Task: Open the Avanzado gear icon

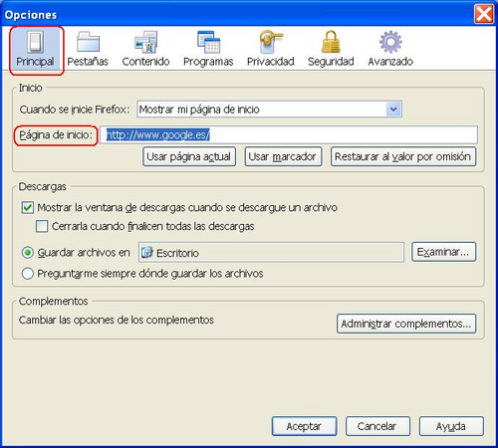Action: pos(390,42)
